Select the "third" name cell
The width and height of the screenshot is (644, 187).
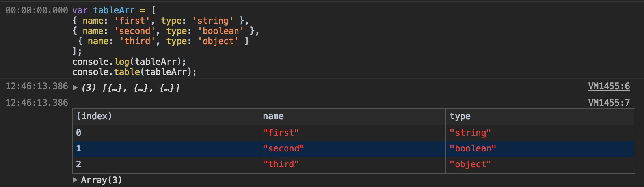tap(281, 165)
